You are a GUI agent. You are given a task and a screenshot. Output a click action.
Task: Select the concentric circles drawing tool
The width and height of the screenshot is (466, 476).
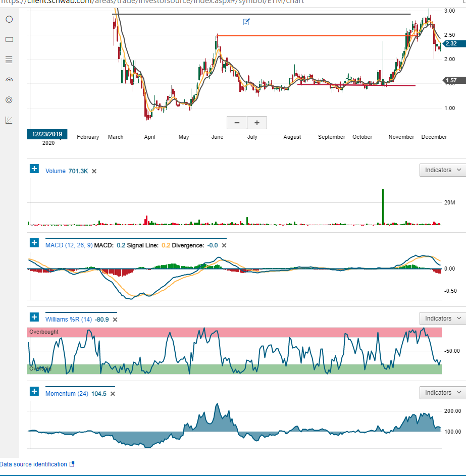tap(9, 100)
